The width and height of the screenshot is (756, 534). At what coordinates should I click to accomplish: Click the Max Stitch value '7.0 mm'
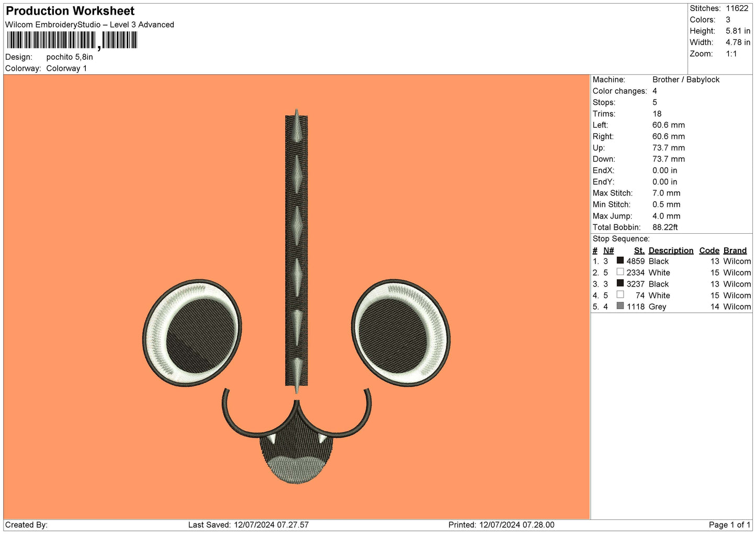pos(666,193)
